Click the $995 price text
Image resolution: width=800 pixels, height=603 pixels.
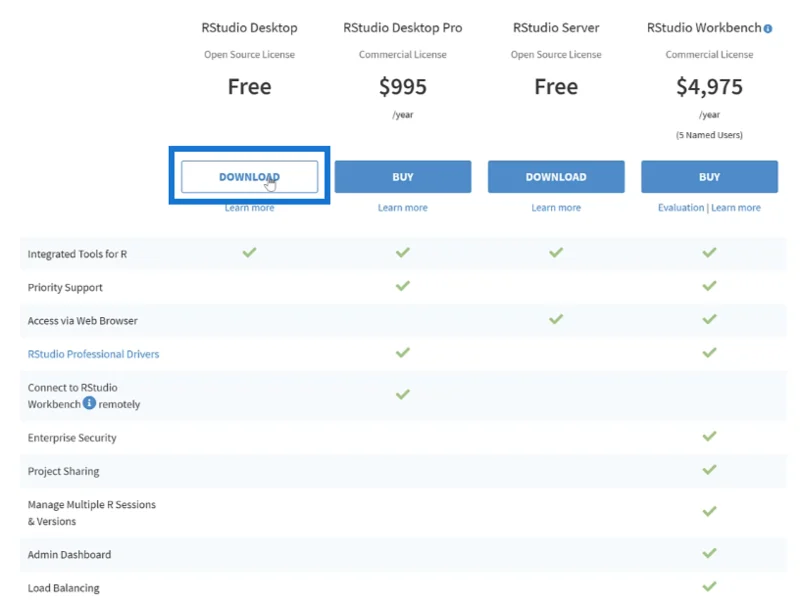(403, 87)
